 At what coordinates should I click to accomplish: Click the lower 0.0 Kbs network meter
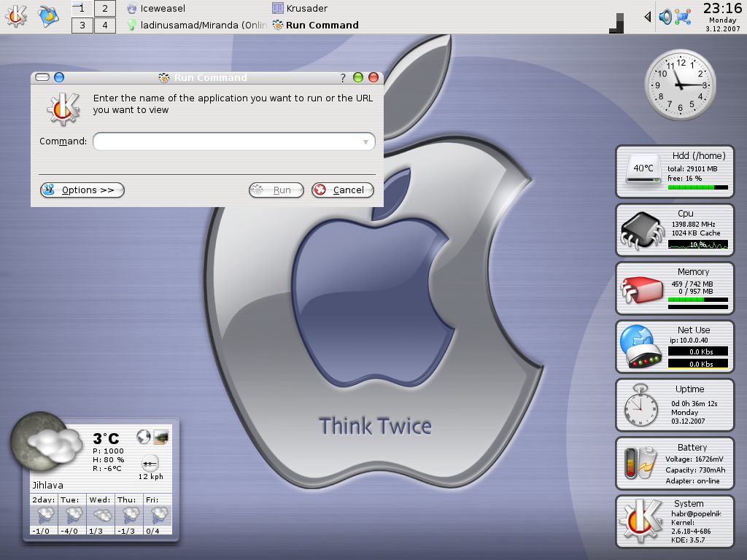click(x=698, y=364)
